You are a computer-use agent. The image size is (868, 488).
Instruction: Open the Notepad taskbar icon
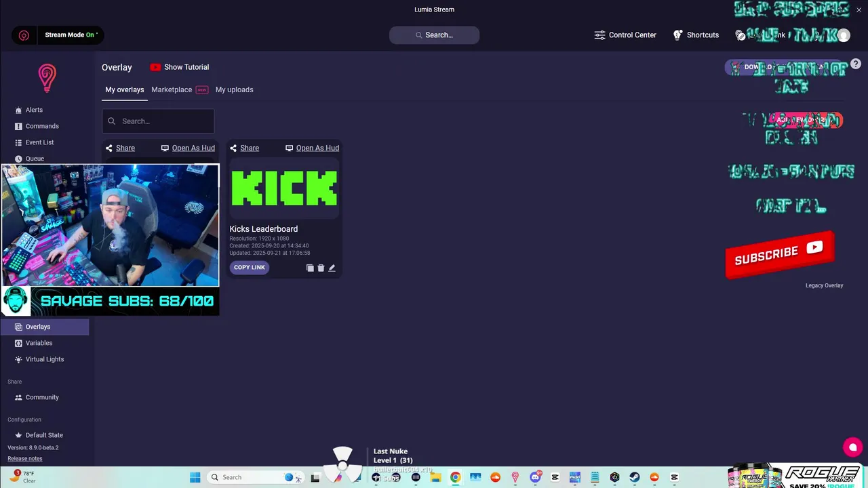595,477
